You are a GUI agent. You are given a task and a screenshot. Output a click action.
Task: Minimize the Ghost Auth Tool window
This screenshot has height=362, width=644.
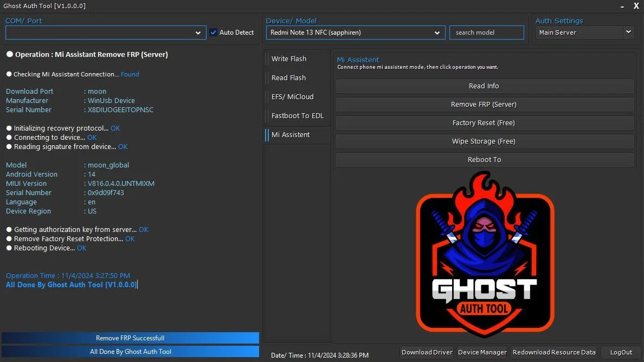[x=622, y=6]
